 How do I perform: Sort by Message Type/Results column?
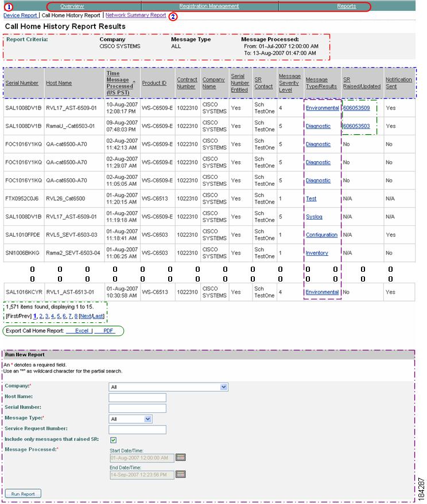point(321,83)
